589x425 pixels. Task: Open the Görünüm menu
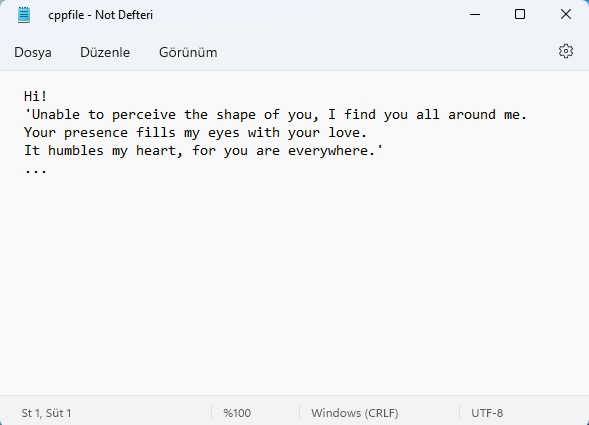pos(188,52)
